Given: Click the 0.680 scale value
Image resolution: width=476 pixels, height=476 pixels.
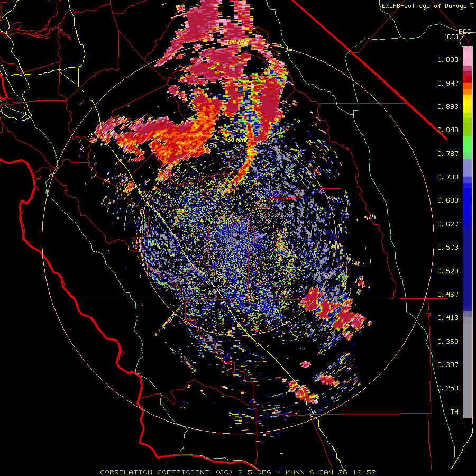Looking at the screenshot, I should 448,200.
